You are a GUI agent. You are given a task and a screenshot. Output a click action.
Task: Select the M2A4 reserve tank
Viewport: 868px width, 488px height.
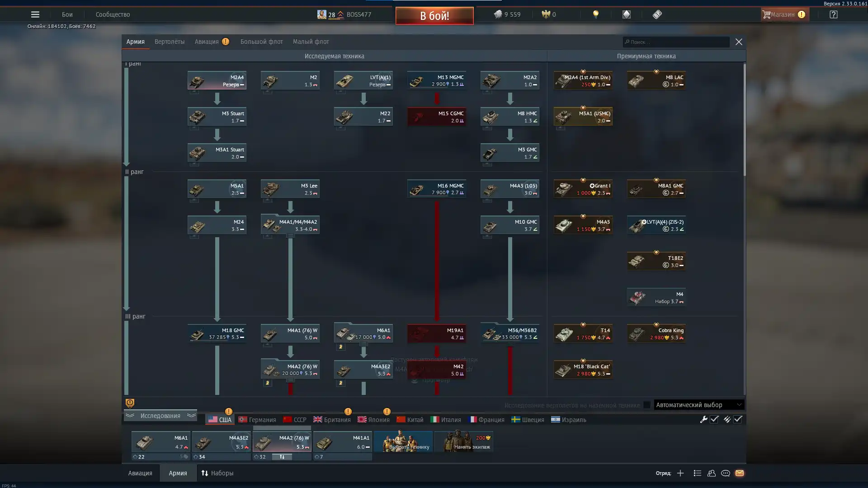tap(217, 80)
